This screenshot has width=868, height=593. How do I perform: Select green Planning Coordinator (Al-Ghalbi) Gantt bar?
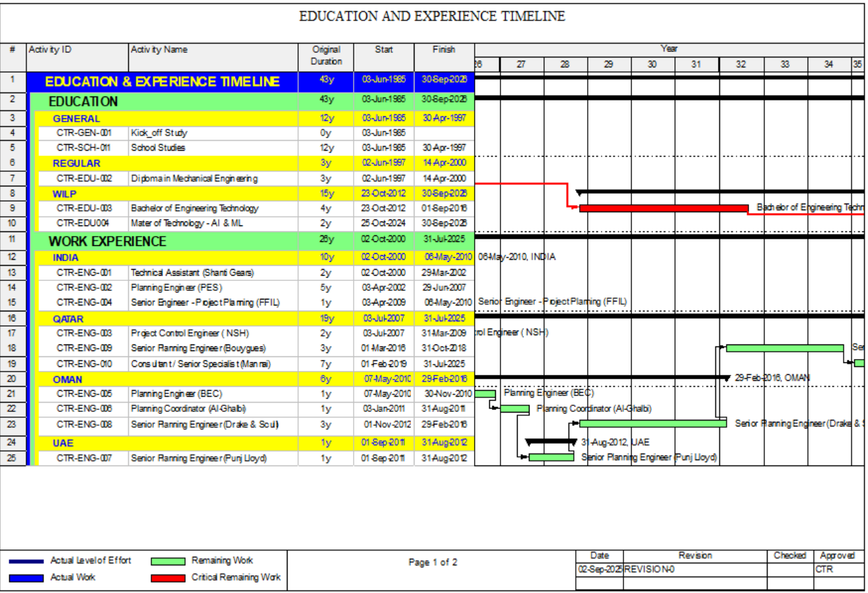[514, 409]
